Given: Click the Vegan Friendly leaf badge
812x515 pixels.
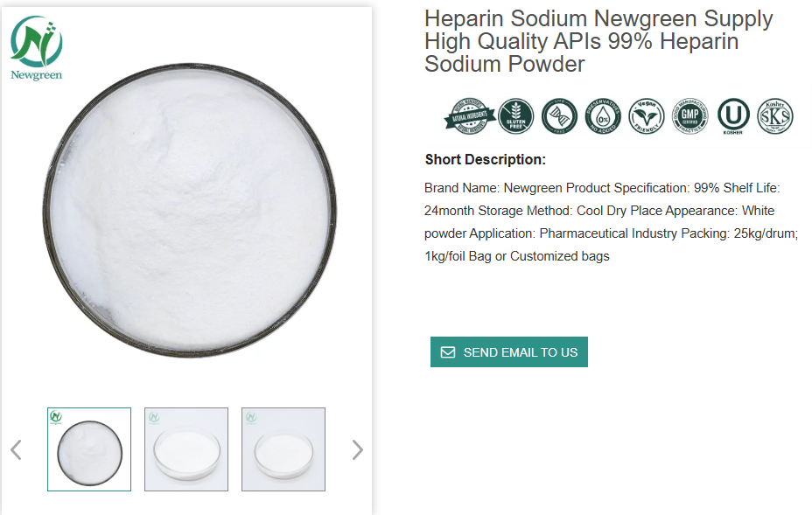Looking at the screenshot, I should pyautogui.click(x=647, y=116).
